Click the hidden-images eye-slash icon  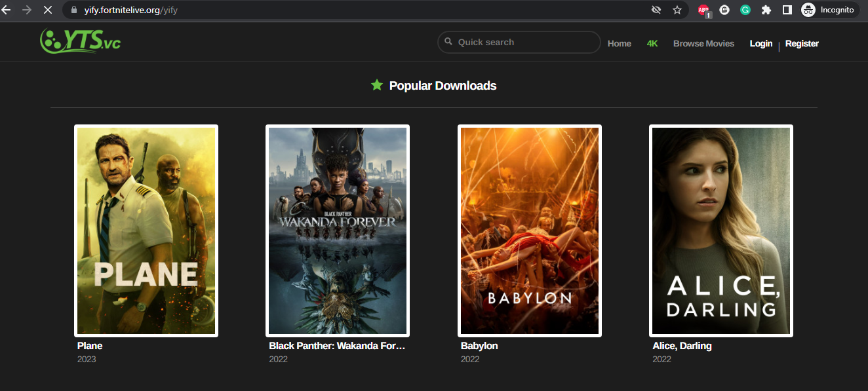click(x=656, y=10)
